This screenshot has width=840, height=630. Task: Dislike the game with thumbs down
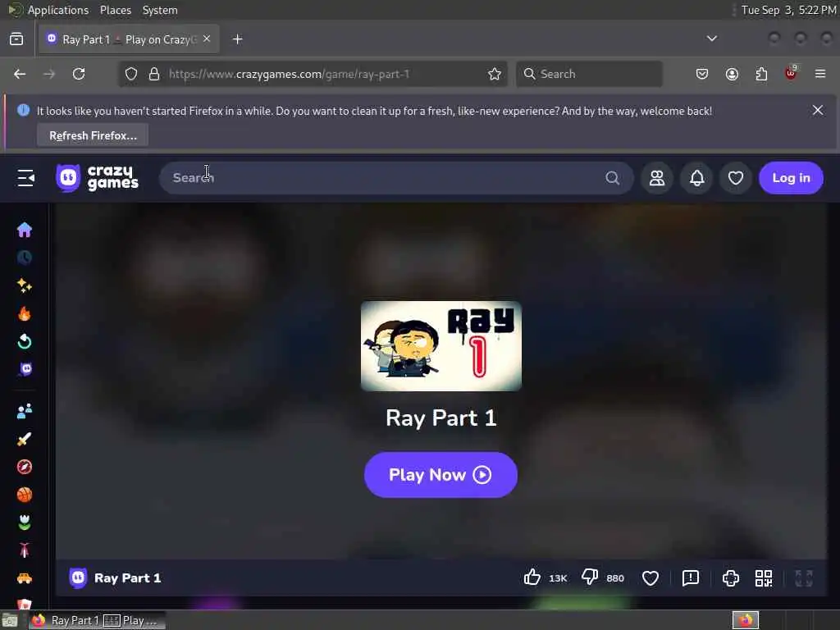point(590,577)
